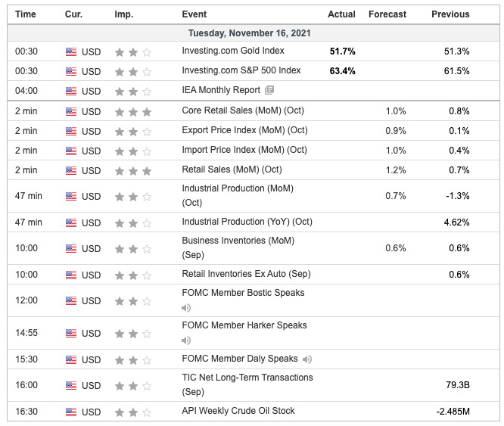Click USD currency in Retail Inventories Ex Auto row
This screenshot has width=504, height=426.
(x=92, y=275)
